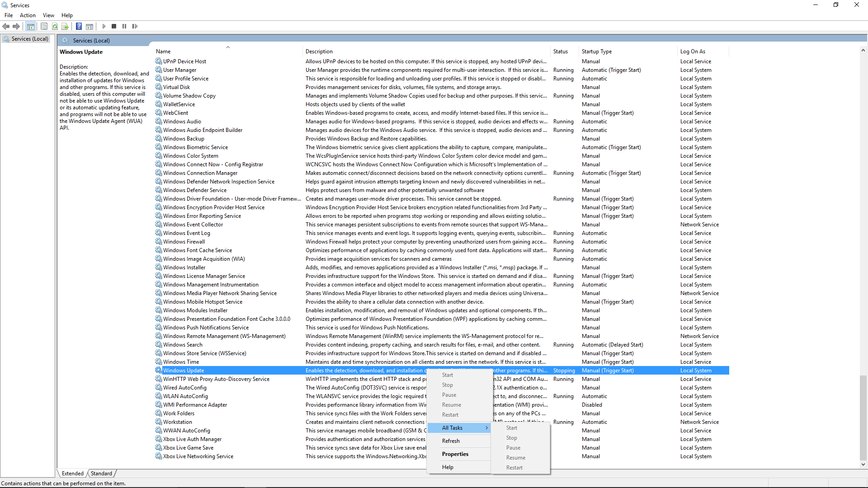The width and height of the screenshot is (868, 488).
Task: Refresh the services list with the Refresh icon
Action: (x=55, y=26)
